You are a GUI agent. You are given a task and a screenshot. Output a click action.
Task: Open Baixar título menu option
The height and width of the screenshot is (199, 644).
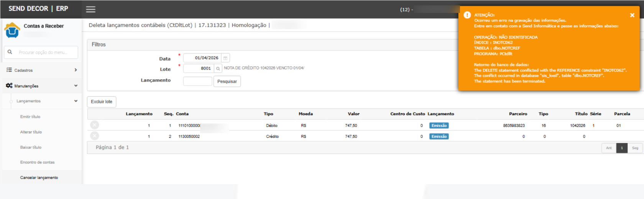[x=31, y=147]
